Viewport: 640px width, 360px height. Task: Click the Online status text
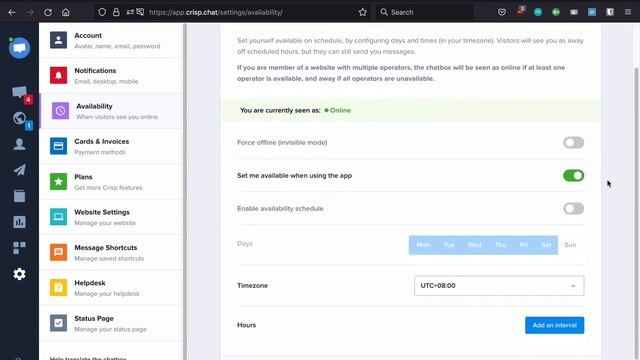(340, 110)
